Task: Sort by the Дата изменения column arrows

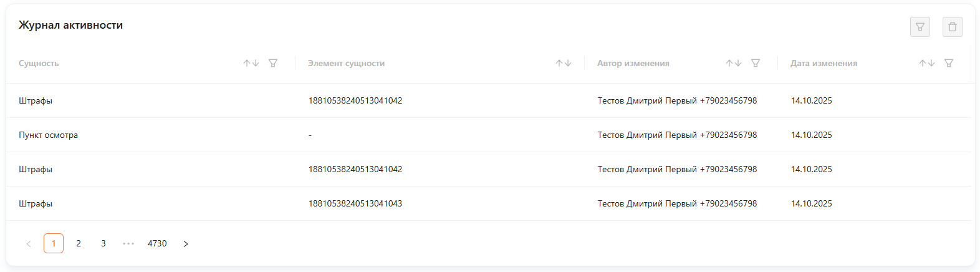Action: pos(927,63)
